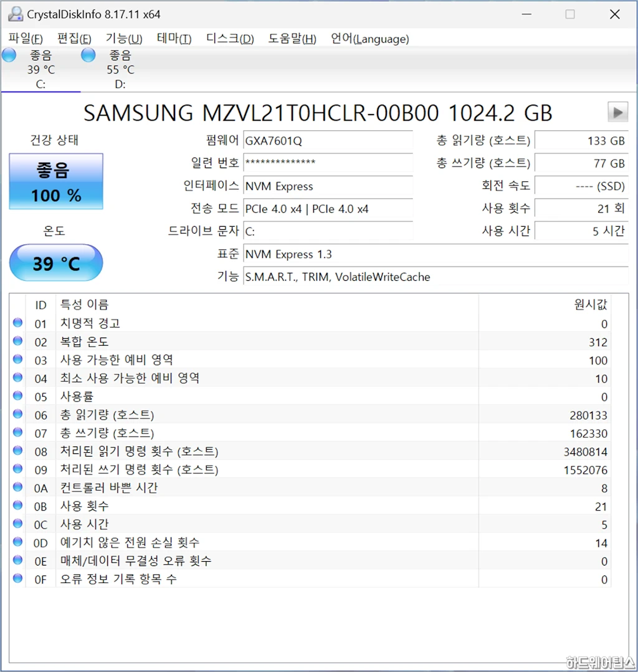This screenshot has width=638, height=672.
Task: Click status orb for attribute 0C 사용 시간
Action: click(17, 523)
